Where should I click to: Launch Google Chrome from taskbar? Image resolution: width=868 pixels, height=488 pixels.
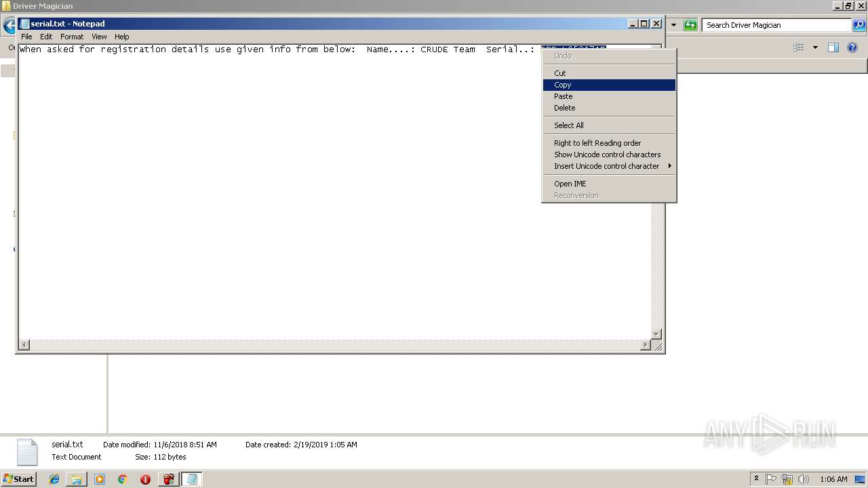point(122,479)
